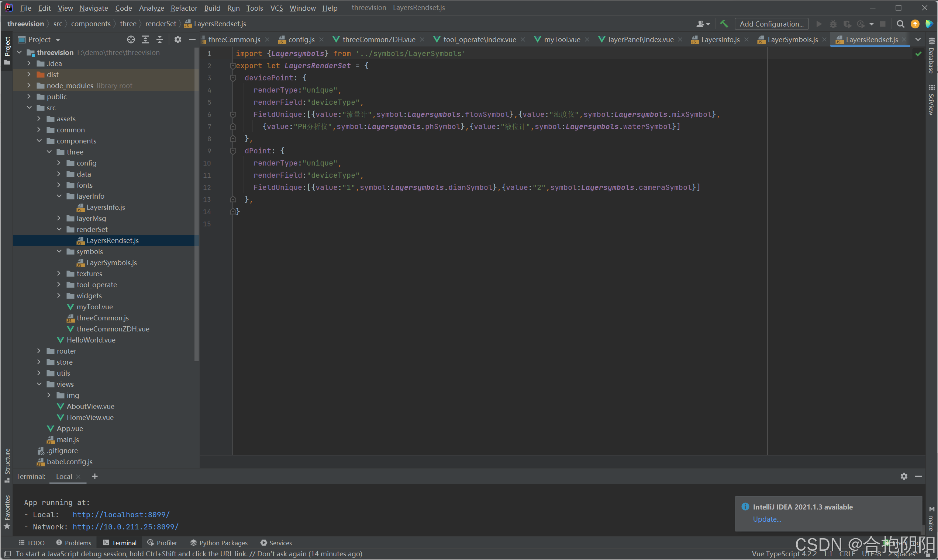This screenshot has height=560, width=938.
Task: Open the localhost:8099 link
Action: point(121,514)
